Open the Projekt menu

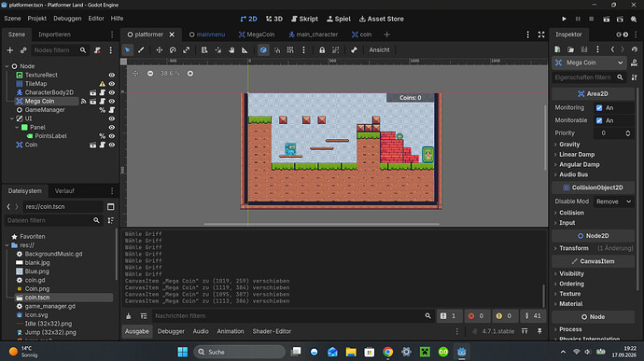point(37,19)
